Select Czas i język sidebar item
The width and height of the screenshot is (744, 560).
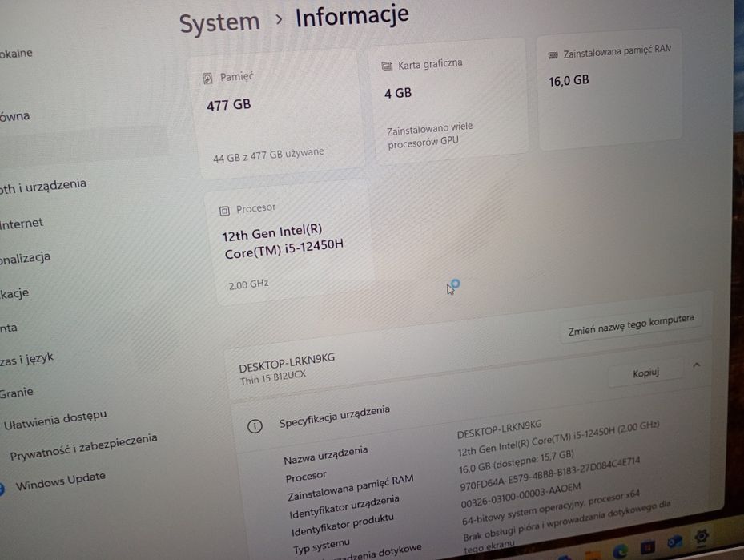click(26, 359)
